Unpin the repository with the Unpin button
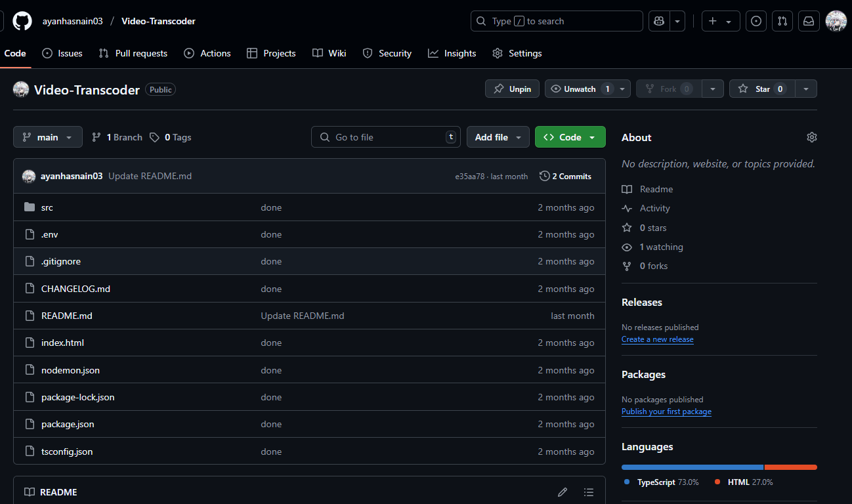The width and height of the screenshot is (852, 504). tap(512, 89)
